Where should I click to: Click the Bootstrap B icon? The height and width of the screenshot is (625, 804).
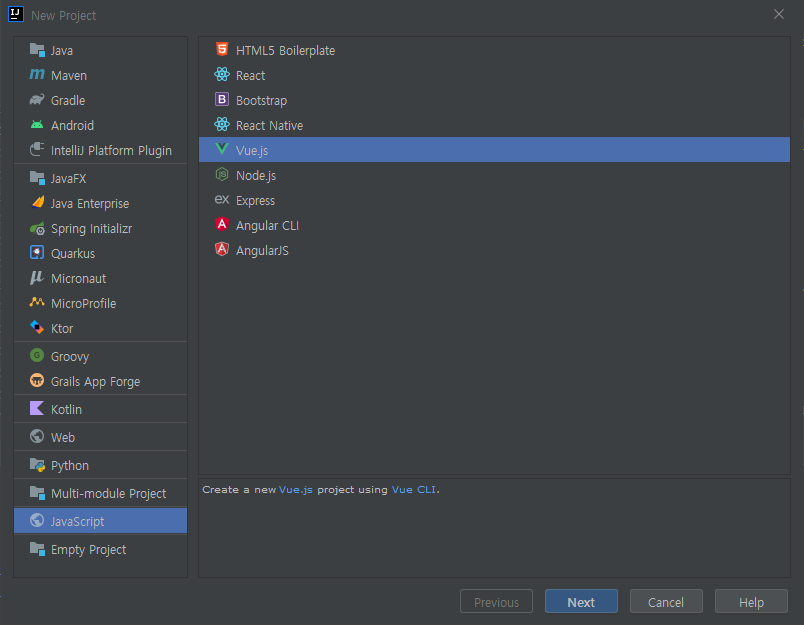click(222, 99)
